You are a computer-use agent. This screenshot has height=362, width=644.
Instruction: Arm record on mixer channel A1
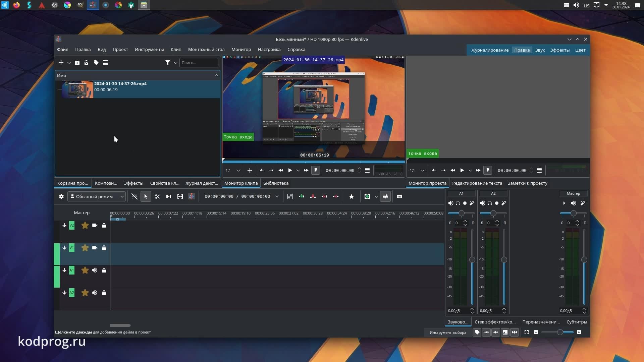pos(465,203)
